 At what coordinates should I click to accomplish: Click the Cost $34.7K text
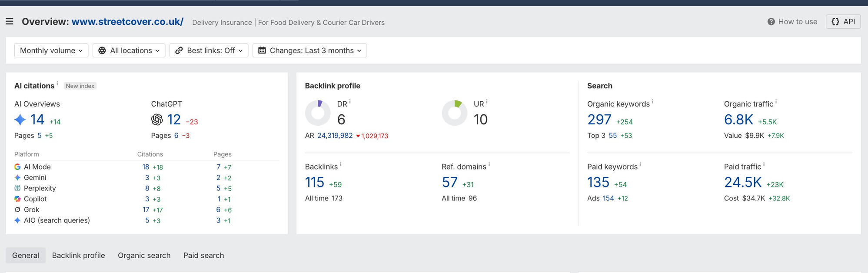[x=745, y=198]
